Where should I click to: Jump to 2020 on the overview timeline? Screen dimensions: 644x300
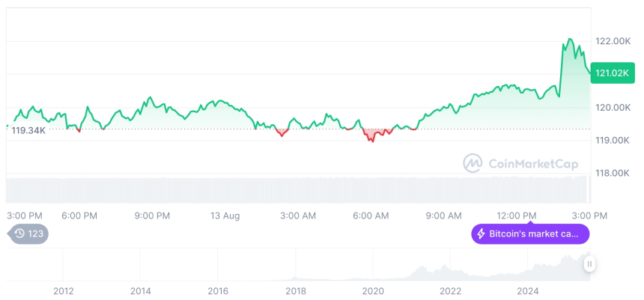pyautogui.click(x=373, y=290)
